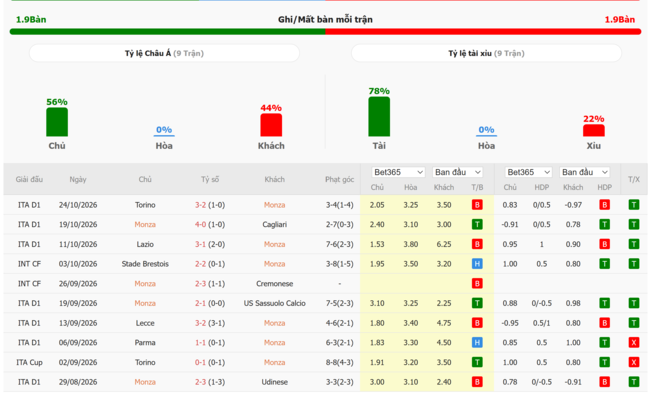Click the corner stat 8-8(4-3)
This screenshot has width=650, height=393.
(x=340, y=362)
